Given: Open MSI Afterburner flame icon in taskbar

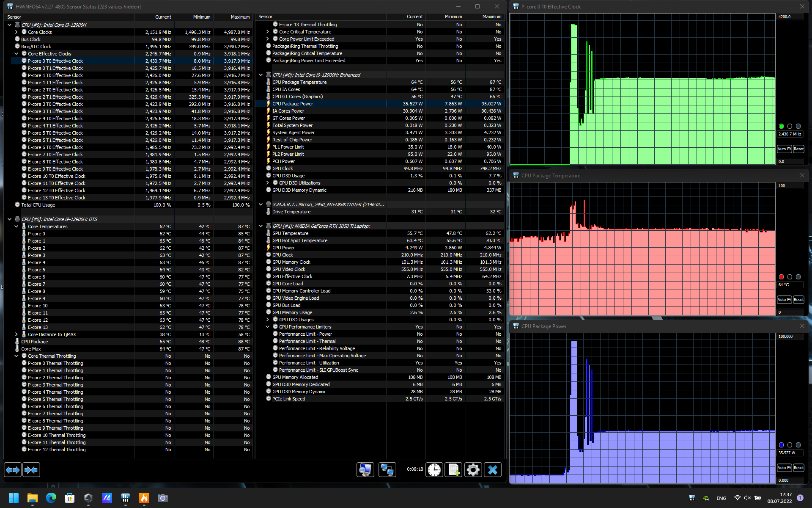Looking at the screenshot, I should (x=144, y=498).
